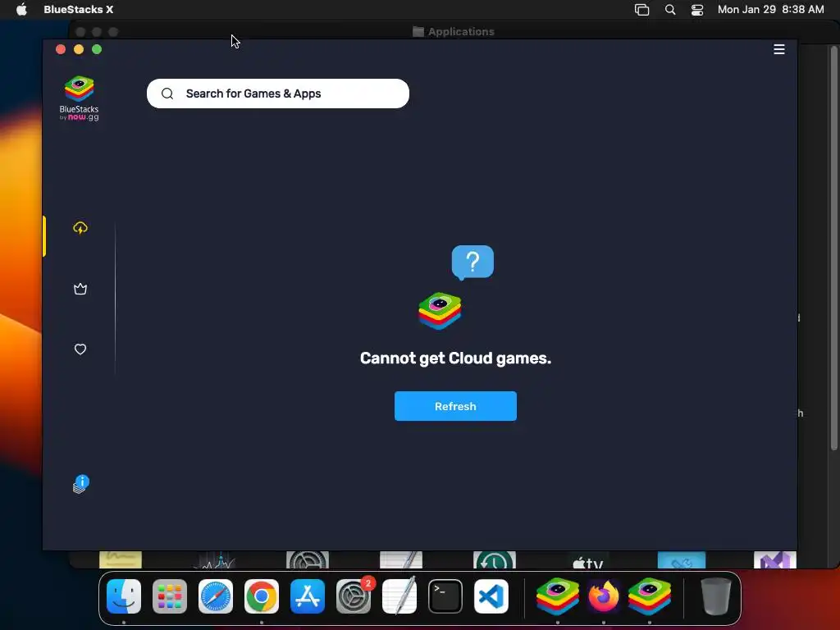840x630 pixels.
Task: Launch Terminal from the Dock
Action: click(445, 596)
